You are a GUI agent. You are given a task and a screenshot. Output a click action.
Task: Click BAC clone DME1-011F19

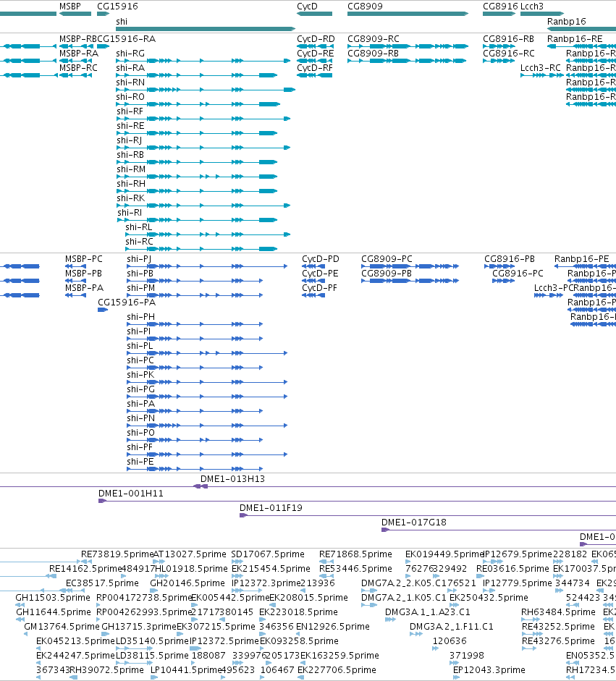(428, 515)
